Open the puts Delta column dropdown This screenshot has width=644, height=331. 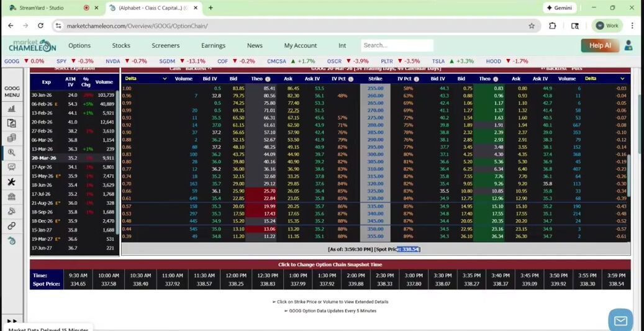622,78
